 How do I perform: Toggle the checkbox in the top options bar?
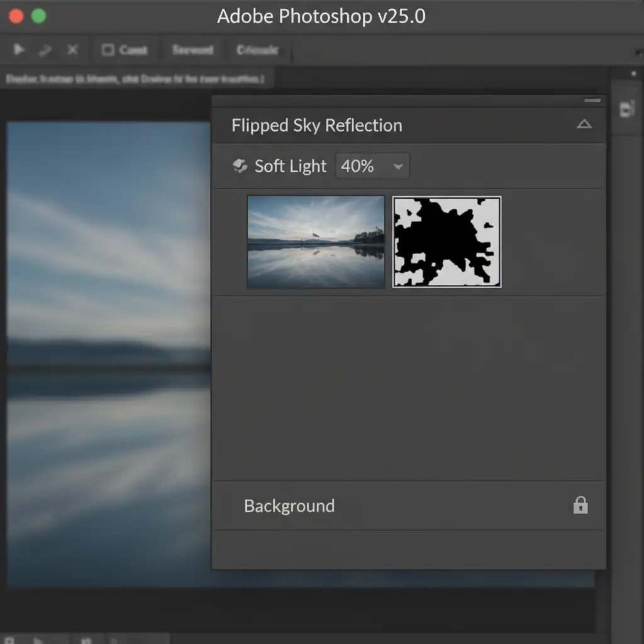pos(108,50)
